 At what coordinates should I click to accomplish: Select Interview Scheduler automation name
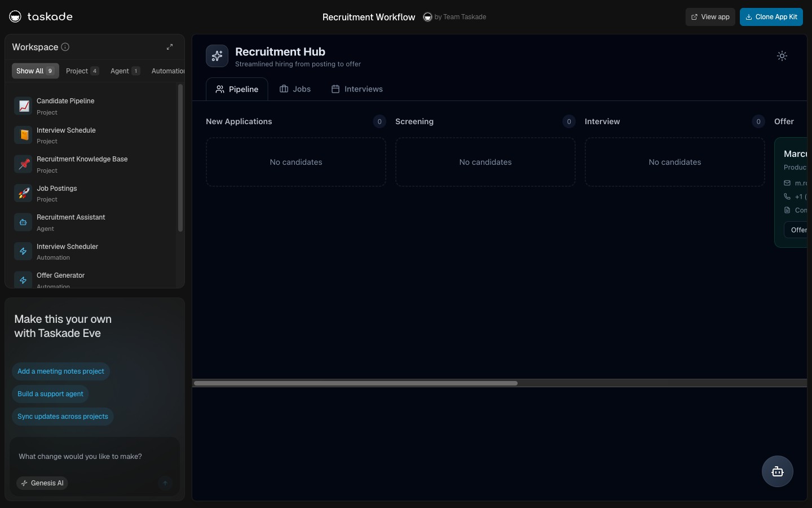(67, 247)
